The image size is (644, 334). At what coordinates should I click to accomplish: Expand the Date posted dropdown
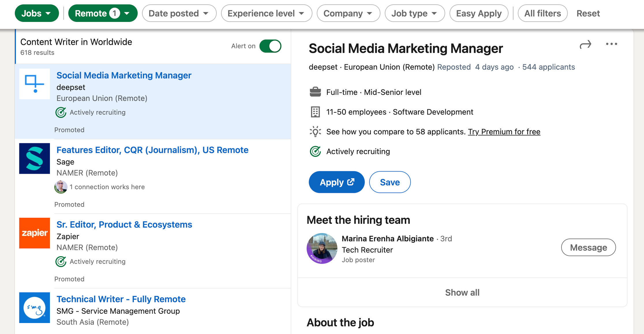click(x=179, y=13)
